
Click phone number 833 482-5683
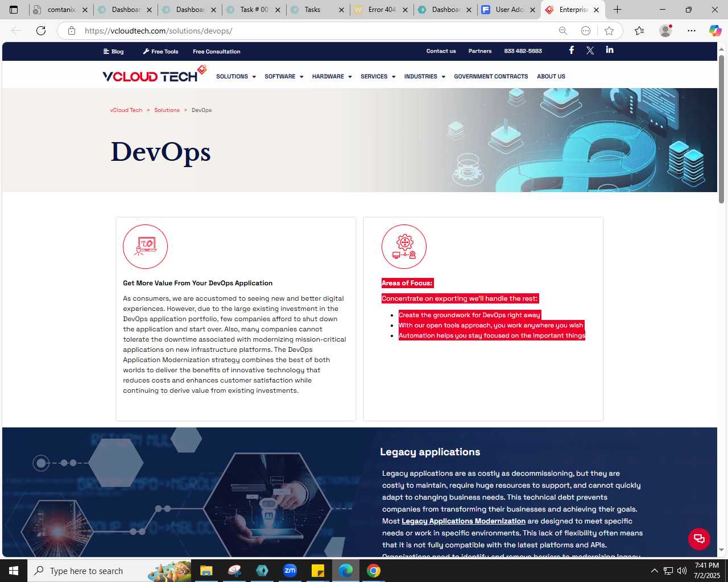tap(523, 51)
